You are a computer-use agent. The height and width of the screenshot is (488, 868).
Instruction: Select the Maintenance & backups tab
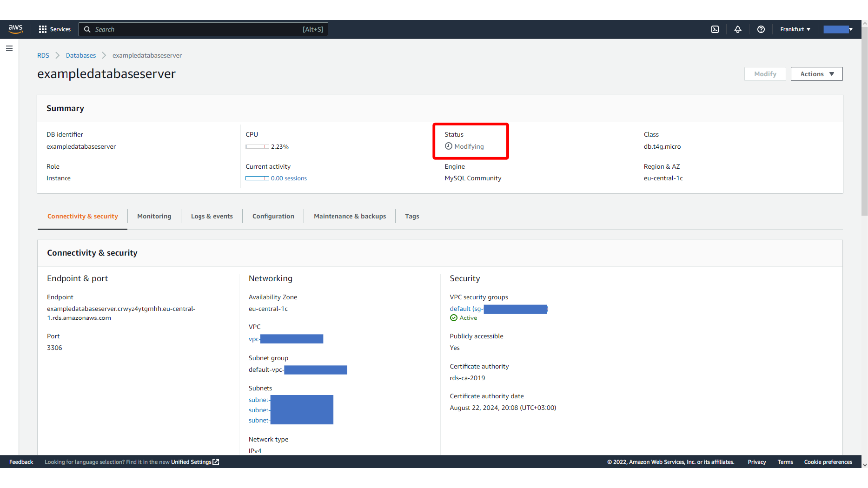tap(350, 217)
